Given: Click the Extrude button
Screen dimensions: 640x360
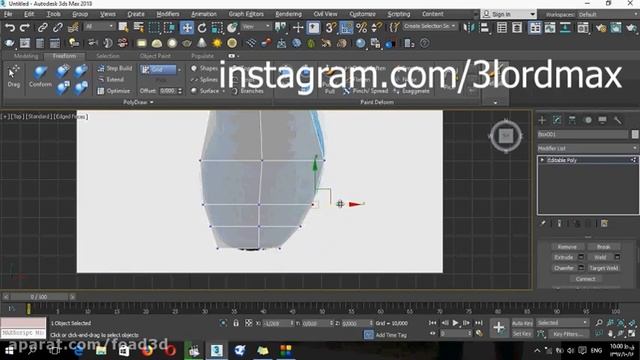Looking at the screenshot, I should pyautogui.click(x=564, y=258).
